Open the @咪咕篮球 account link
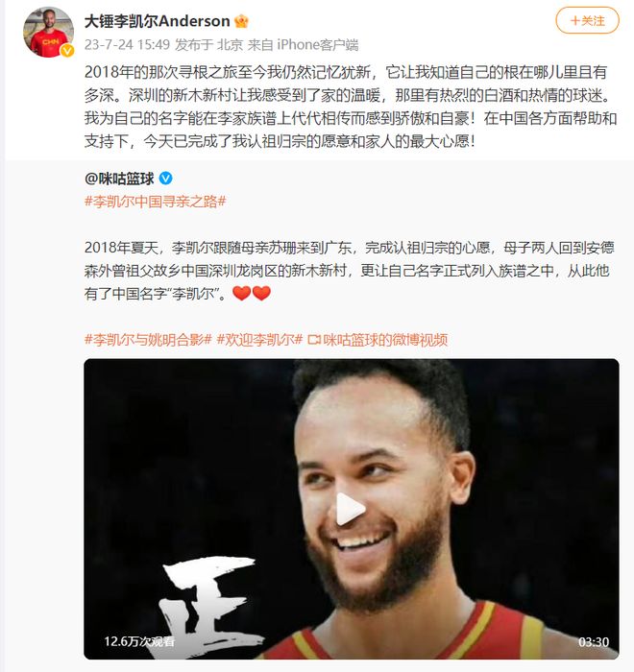This screenshot has width=634, height=672. (x=119, y=179)
